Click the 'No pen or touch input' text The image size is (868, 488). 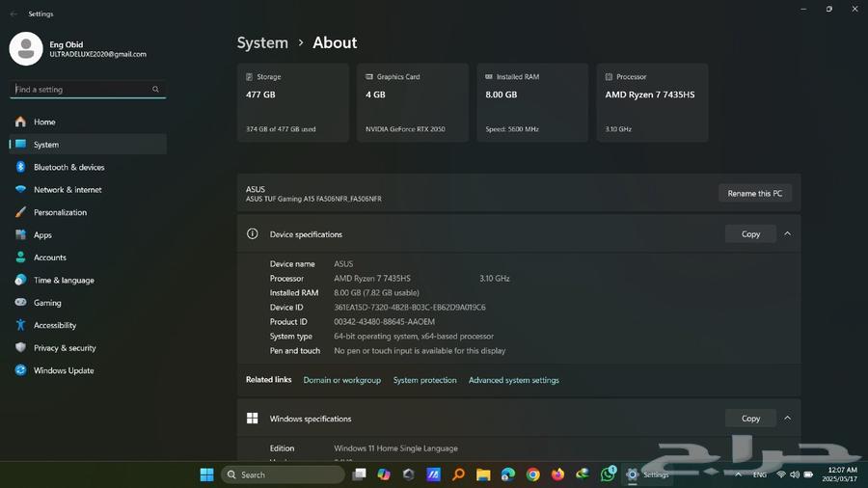pyautogui.click(x=420, y=350)
